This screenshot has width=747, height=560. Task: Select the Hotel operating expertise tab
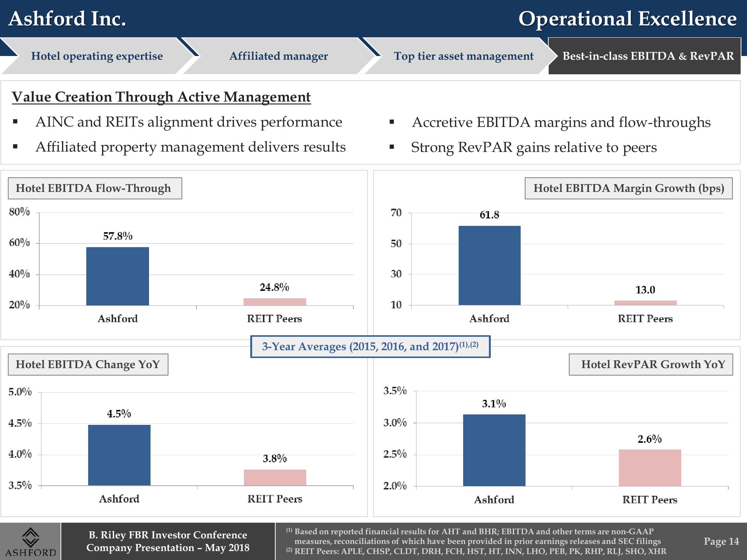click(x=97, y=56)
